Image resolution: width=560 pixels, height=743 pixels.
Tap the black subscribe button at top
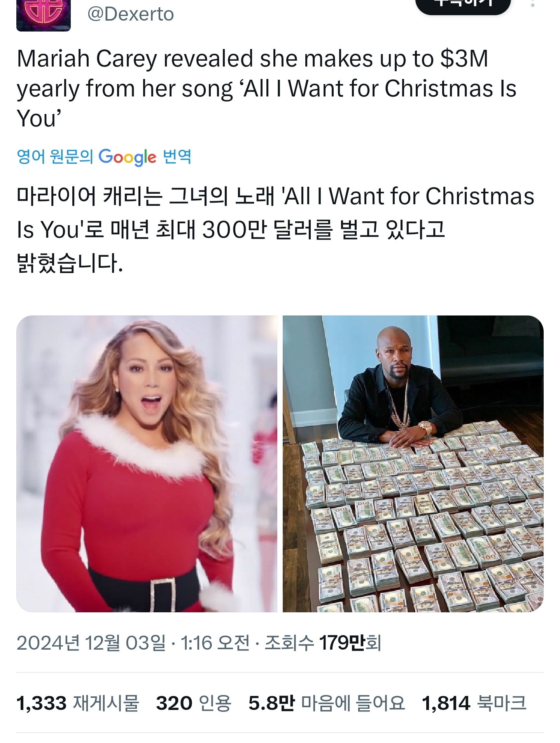pyautogui.click(x=463, y=5)
